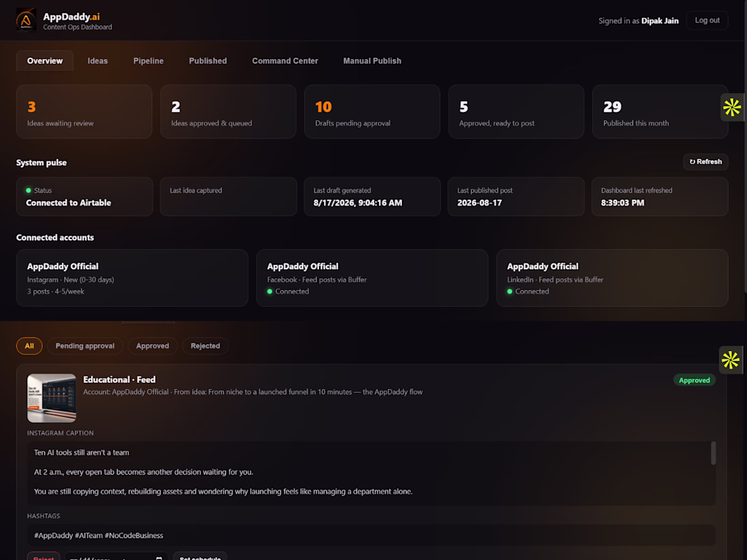Click the 'Content Ops Dashboard' subtitle
This screenshot has width=747, height=560.
(77, 27)
